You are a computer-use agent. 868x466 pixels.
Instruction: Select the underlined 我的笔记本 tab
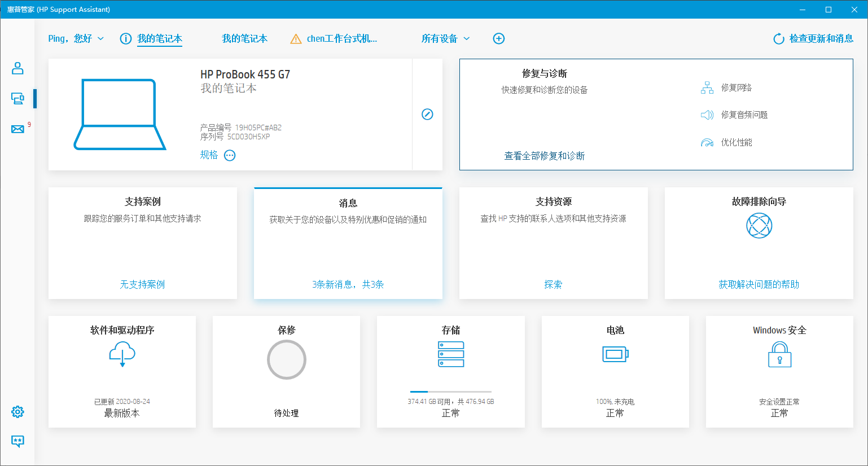(160, 38)
